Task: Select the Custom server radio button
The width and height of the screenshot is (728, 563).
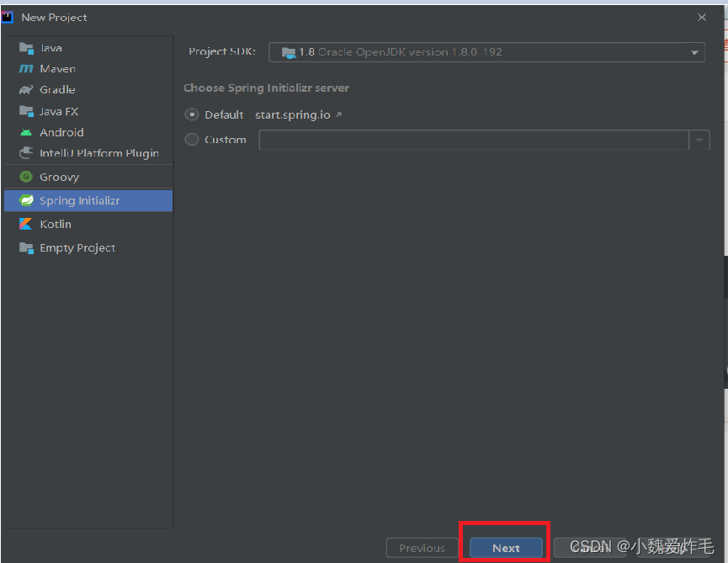Action: (x=192, y=139)
